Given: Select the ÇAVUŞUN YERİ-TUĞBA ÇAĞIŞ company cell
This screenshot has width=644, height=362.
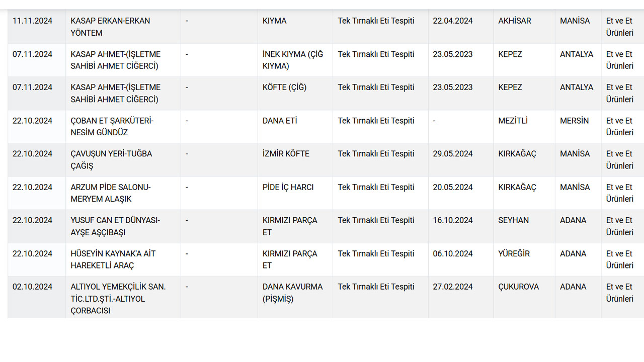Looking at the screenshot, I should pyautogui.click(x=123, y=160).
